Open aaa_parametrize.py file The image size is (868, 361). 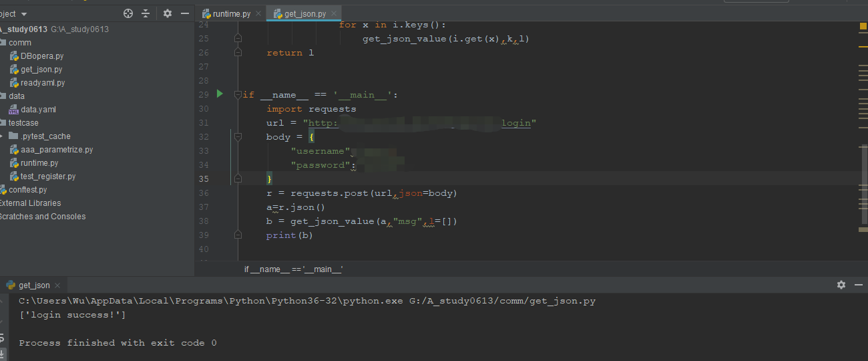57,150
